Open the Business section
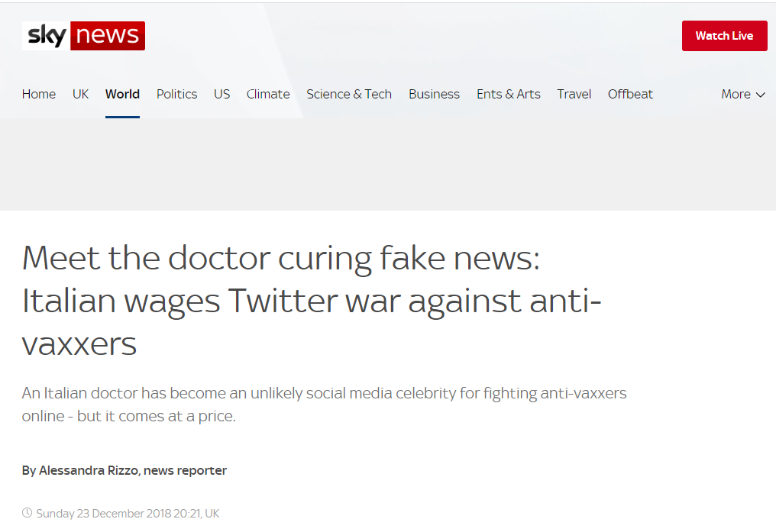Image resolution: width=776 pixels, height=532 pixels. coord(434,95)
